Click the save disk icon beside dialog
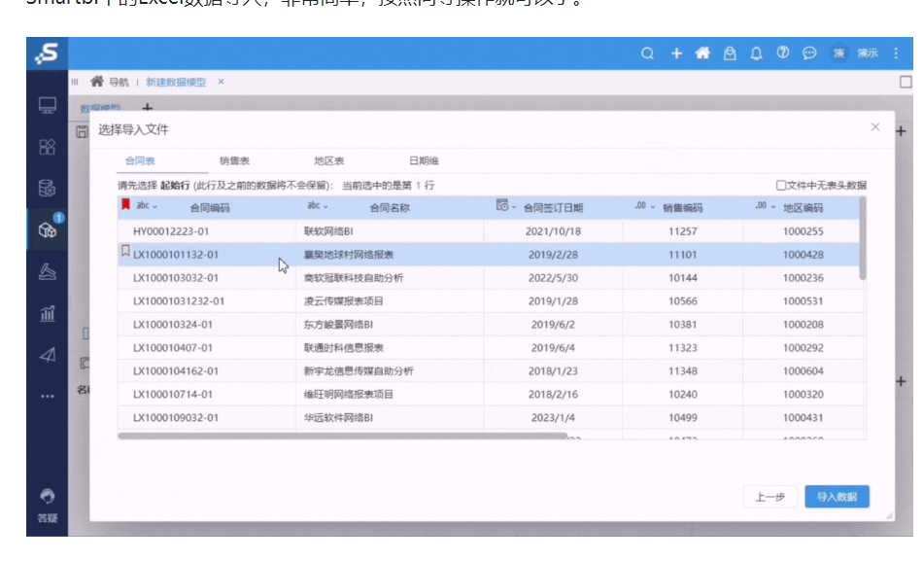 pos(82,131)
